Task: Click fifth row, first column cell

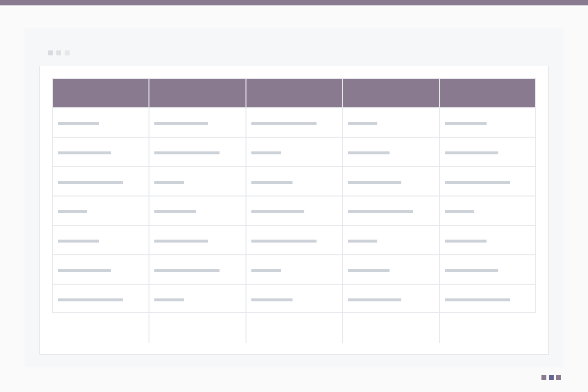Action: (100, 240)
